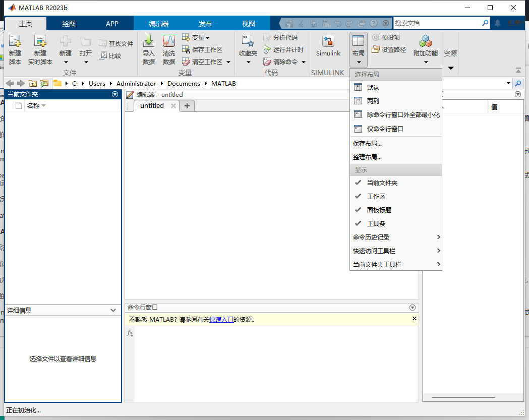Switch to the 视图 (View) tab

[248, 24]
